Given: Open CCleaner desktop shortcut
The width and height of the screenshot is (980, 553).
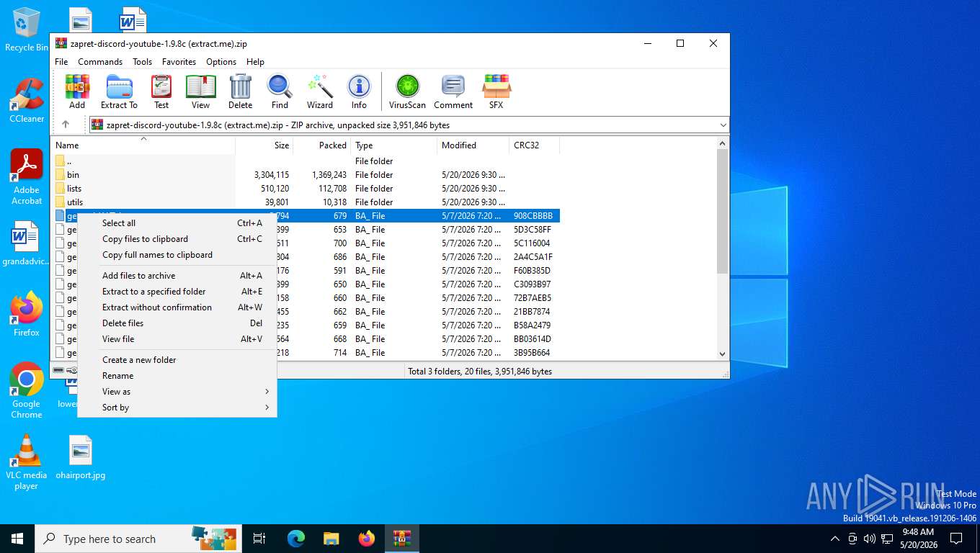Looking at the screenshot, I should pyautogui.click(x=27, y=101).
